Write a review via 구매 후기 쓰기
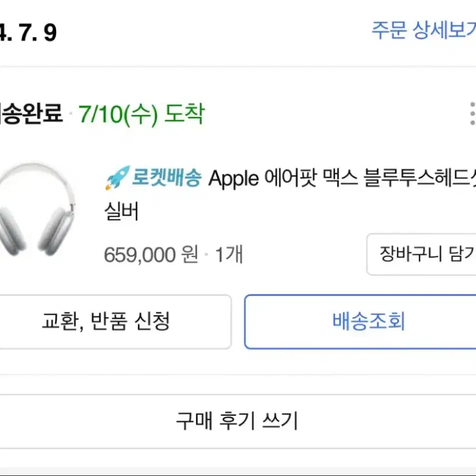Screen dimensions: 476x476 point(238,421)
